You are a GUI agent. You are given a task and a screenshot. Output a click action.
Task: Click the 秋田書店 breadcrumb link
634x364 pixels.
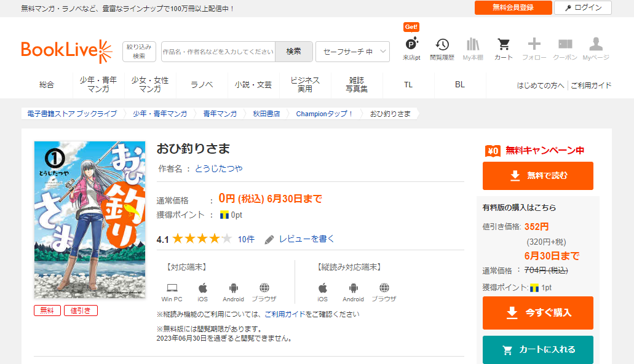point(266,114)
